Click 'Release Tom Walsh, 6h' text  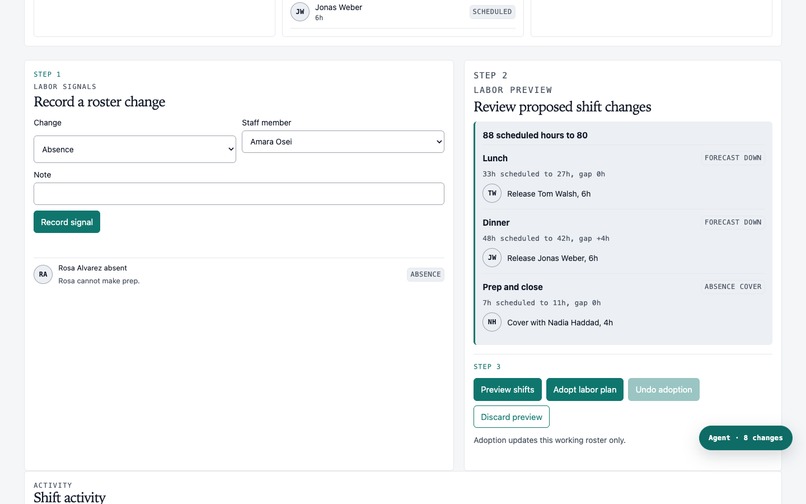click(548, 194)
